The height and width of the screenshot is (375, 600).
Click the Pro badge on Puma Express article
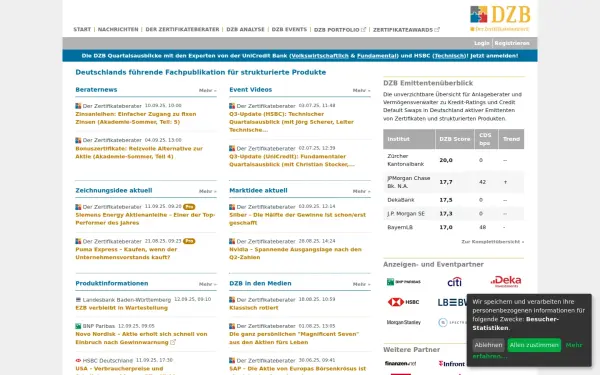pos(189,241)
